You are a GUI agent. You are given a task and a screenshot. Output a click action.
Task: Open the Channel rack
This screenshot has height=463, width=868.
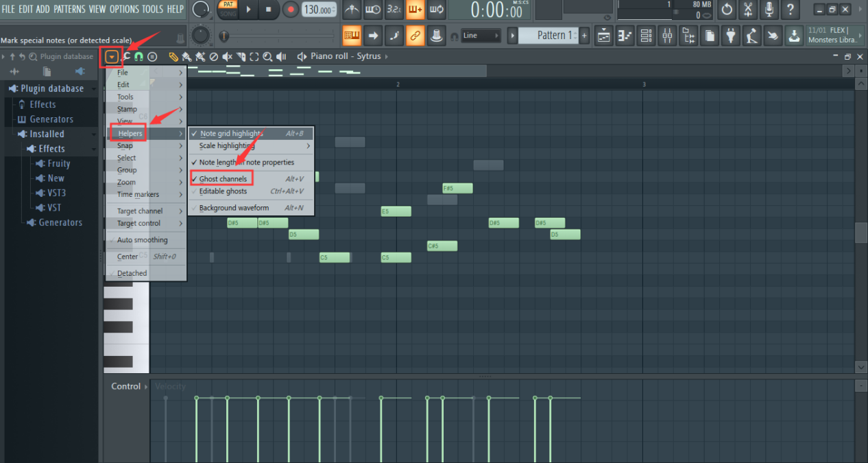click(x=647, y=36)
